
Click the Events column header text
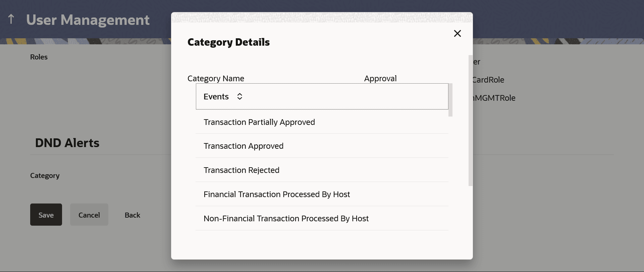[x=216, y=97]
